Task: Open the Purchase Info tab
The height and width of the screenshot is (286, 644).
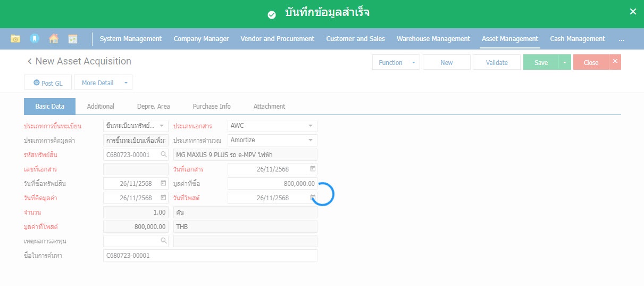Action: coord(212,107)
